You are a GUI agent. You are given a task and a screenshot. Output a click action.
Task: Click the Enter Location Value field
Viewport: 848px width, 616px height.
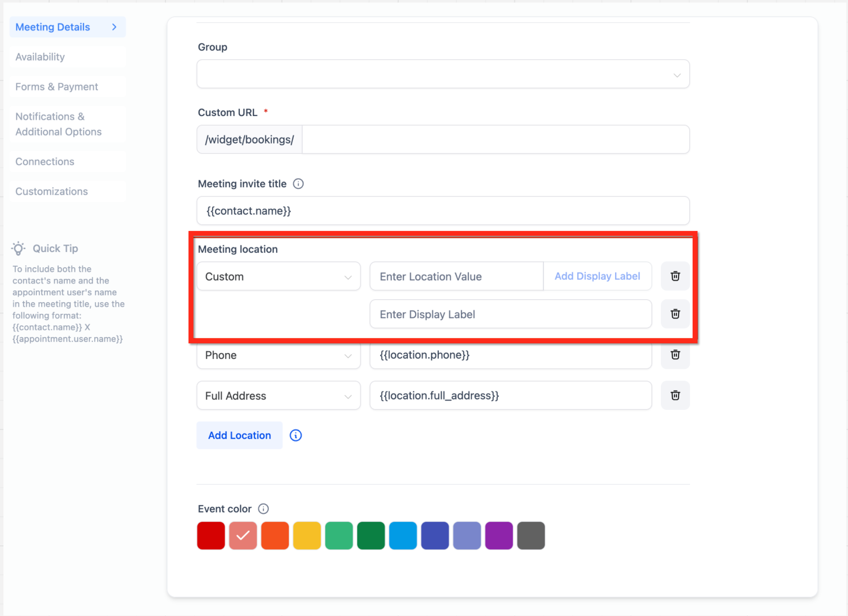click(x=456, y=276)
